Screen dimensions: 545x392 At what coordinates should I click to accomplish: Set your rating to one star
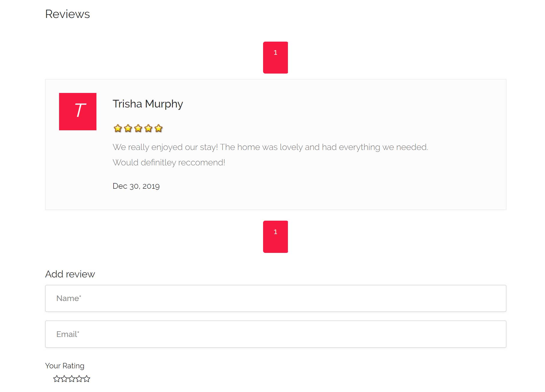pyautogui.click(x=56, y=379)
